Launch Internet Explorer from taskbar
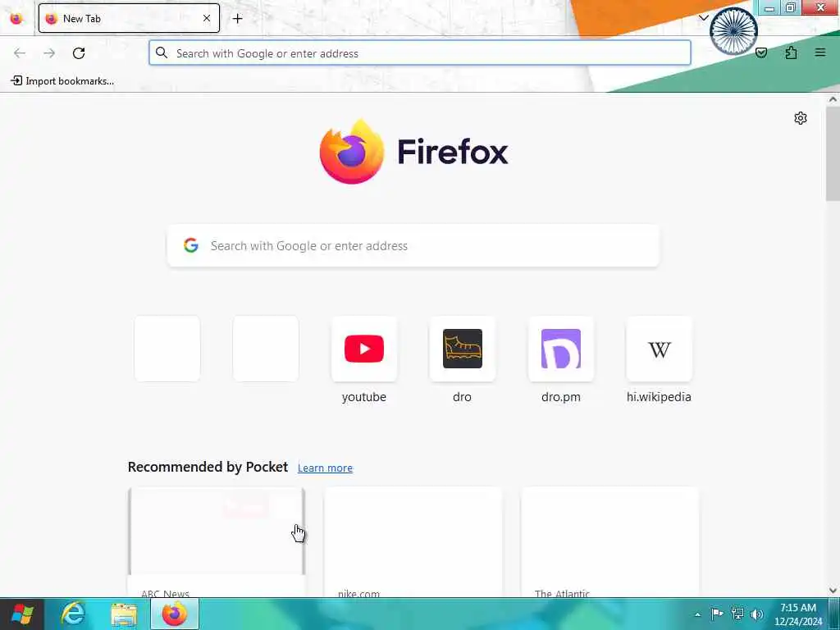The height and width of the screenshot is (630, 840). (73, 614)
